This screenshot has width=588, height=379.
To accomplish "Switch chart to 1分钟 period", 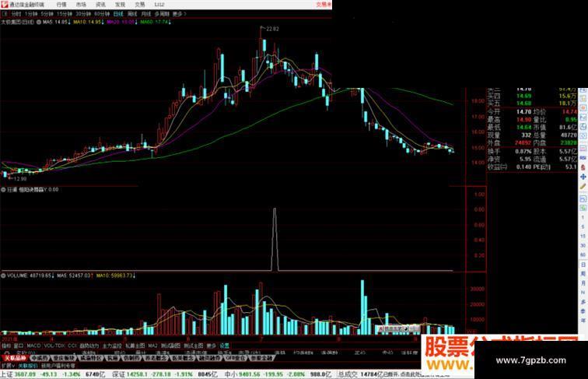I will tap(31, 14).
